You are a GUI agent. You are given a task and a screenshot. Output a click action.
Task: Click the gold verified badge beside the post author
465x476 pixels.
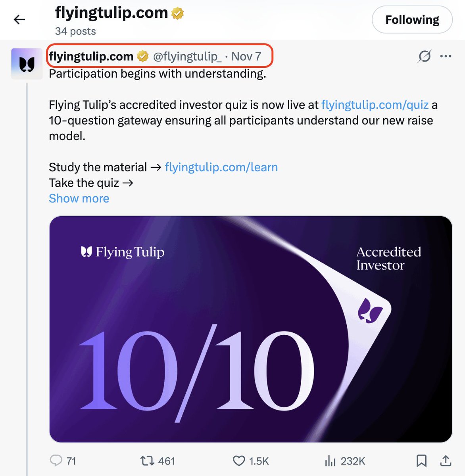(x=142, y=56)
